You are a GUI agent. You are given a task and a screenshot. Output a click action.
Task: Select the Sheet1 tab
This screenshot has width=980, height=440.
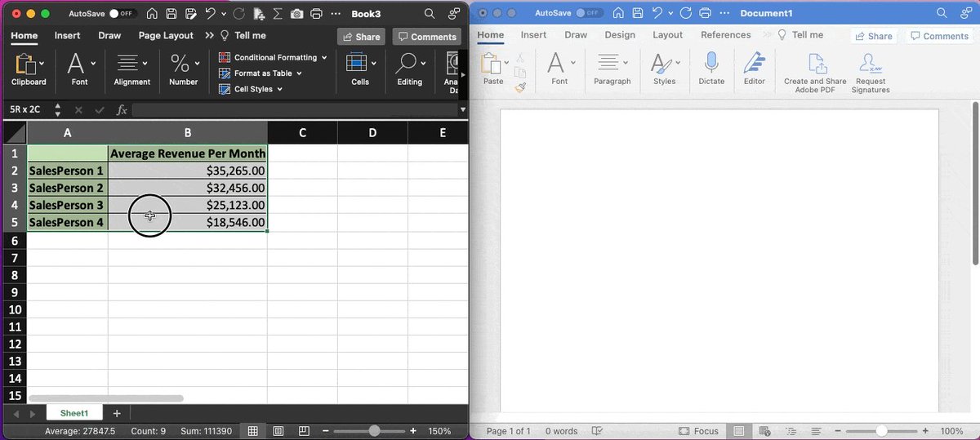pos(74,413)
